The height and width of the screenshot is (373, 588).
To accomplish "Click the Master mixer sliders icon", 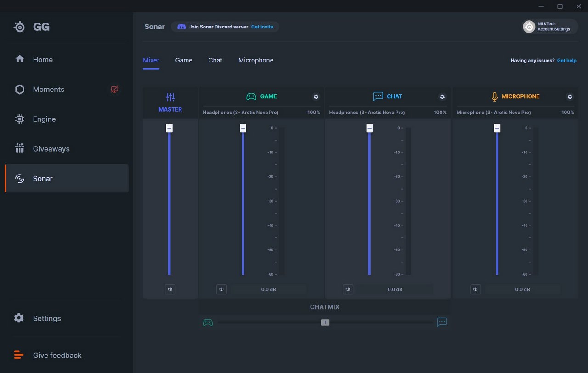I will 170,97.
